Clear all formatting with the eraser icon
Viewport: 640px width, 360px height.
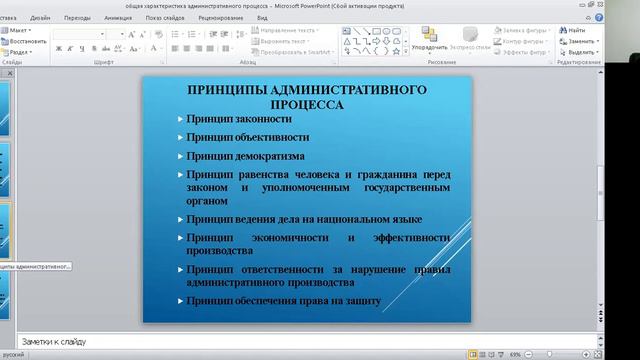point(159,35)
